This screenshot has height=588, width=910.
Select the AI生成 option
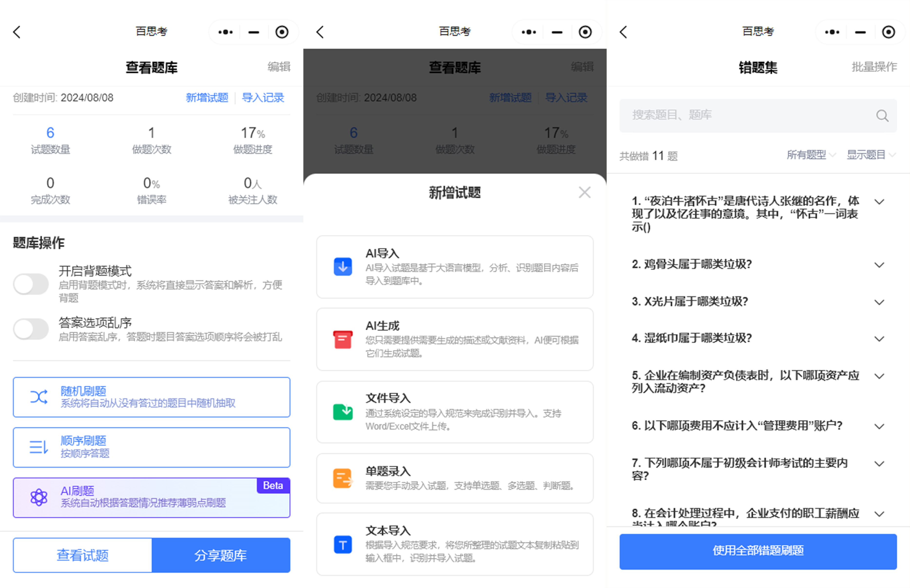tap(455, 339)
